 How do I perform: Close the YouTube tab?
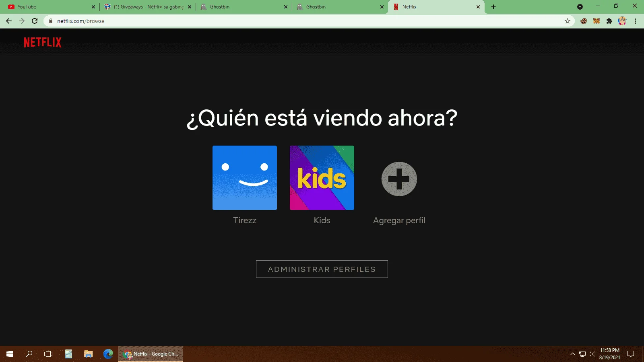(x=93, y=7)
